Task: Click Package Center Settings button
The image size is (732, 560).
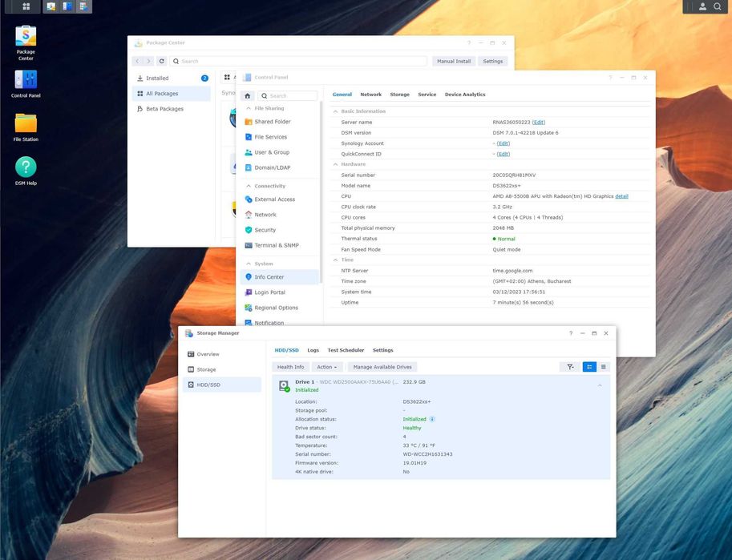Action: pyautogui.click(x=493, y=61)
